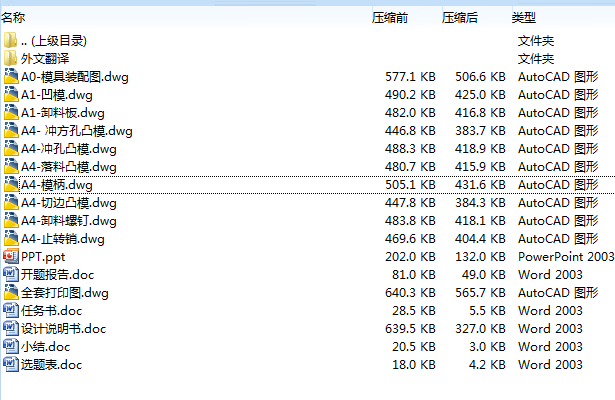Click the Word icon of 任务书.doc

[x=11, y=311]
